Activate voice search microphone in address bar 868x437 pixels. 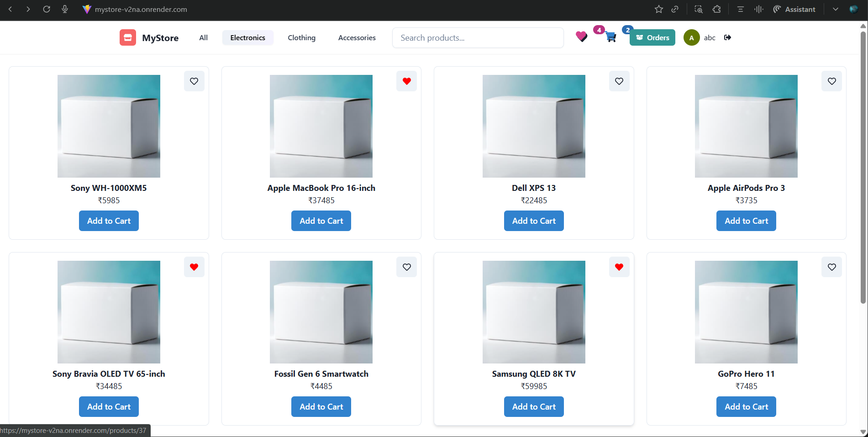click(x=65, y=9)
